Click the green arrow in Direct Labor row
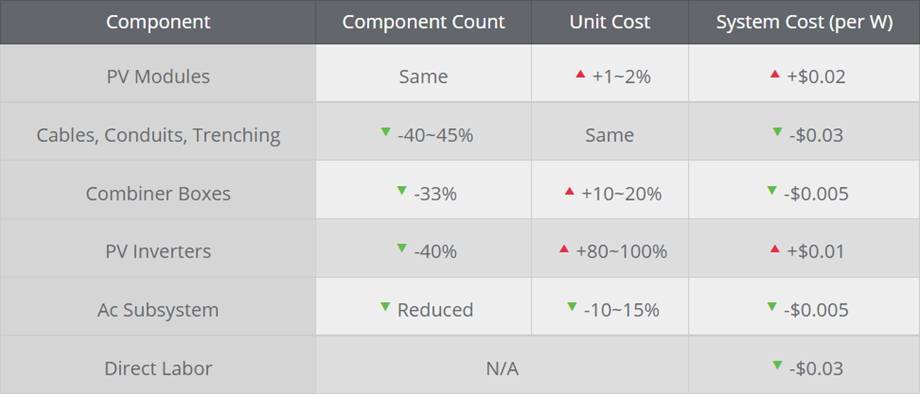 pos(777,365)
